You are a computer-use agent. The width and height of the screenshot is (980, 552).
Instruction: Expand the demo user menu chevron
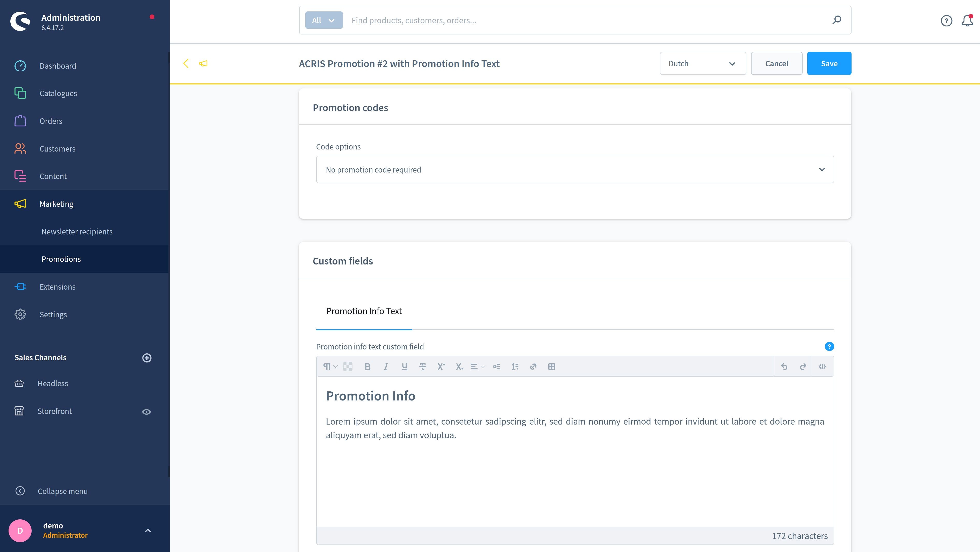tap(148, 531)
